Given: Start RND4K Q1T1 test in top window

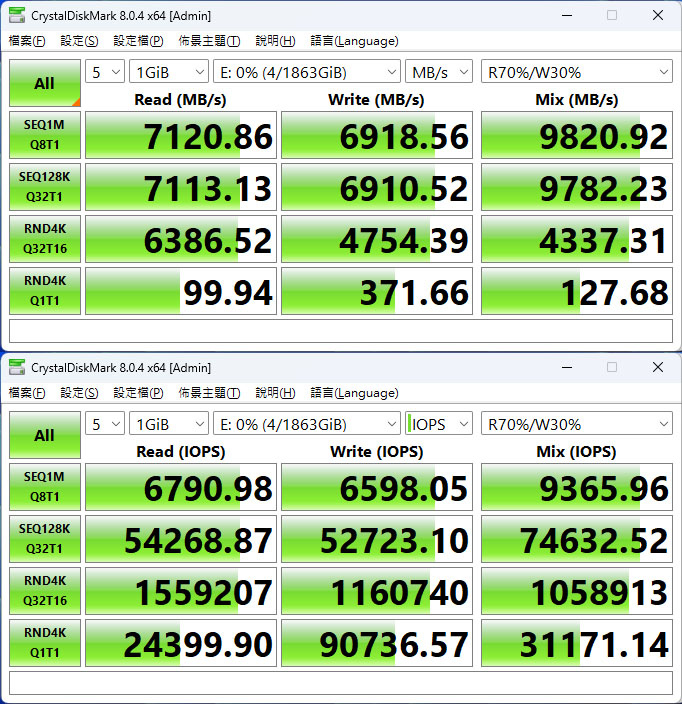Looking at the screenshot, I should click(x=45, y=291).
